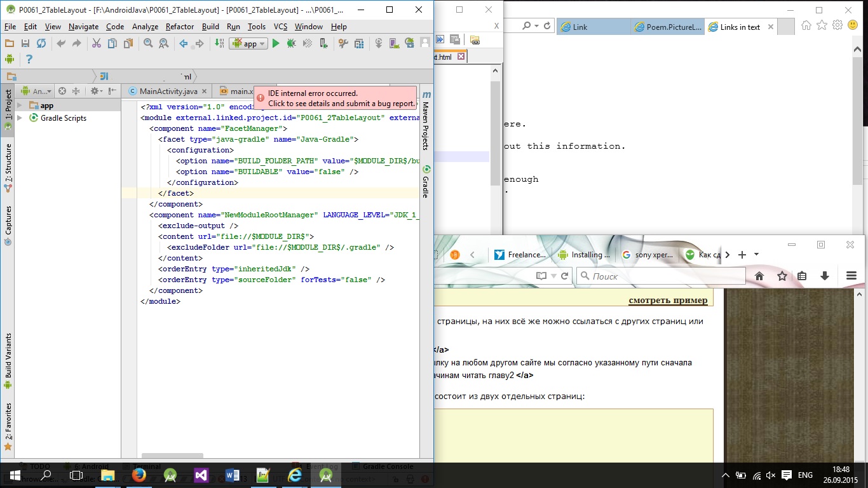Click the Firefox Поиск search field
The width and height of the screenshot is (868, 488).
pyautogui.click(x=661, y=276)
